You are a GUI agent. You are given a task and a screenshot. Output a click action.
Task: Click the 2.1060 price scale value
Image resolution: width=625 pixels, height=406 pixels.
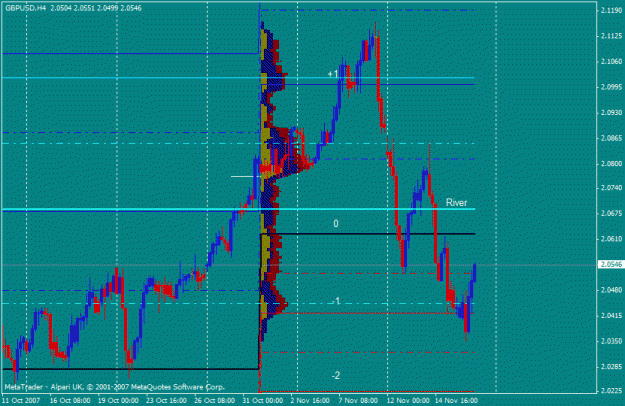coord(611,61)
